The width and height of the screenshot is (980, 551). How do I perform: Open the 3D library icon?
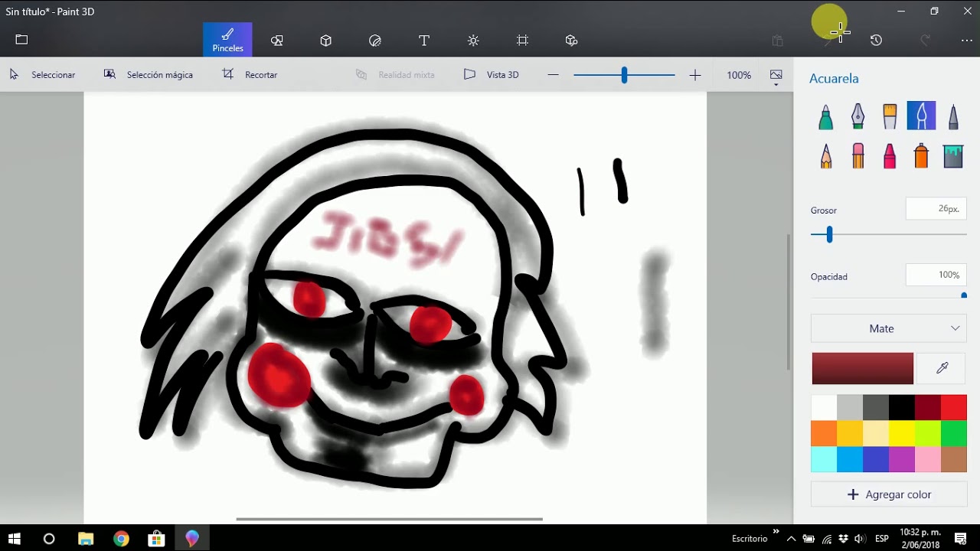pos(571,41)
